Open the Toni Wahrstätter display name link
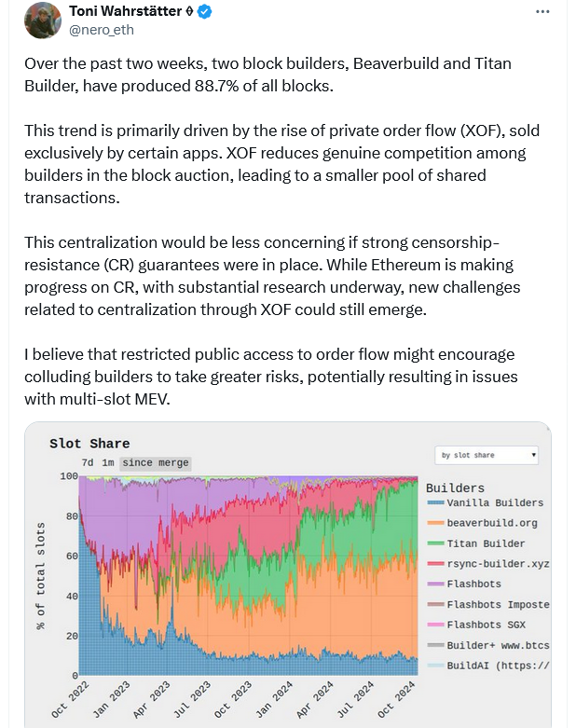 click(126, 11)
